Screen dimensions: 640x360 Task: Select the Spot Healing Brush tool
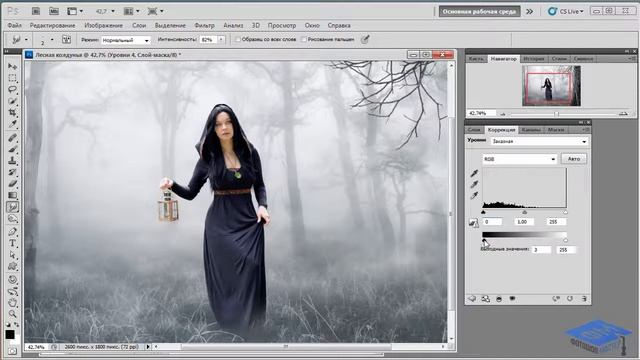13,138
